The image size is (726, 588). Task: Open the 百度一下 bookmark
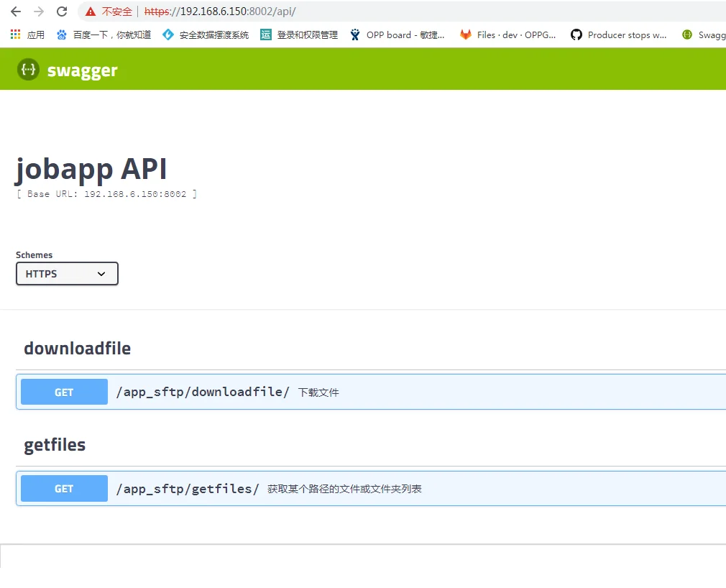tap(104, 35)
